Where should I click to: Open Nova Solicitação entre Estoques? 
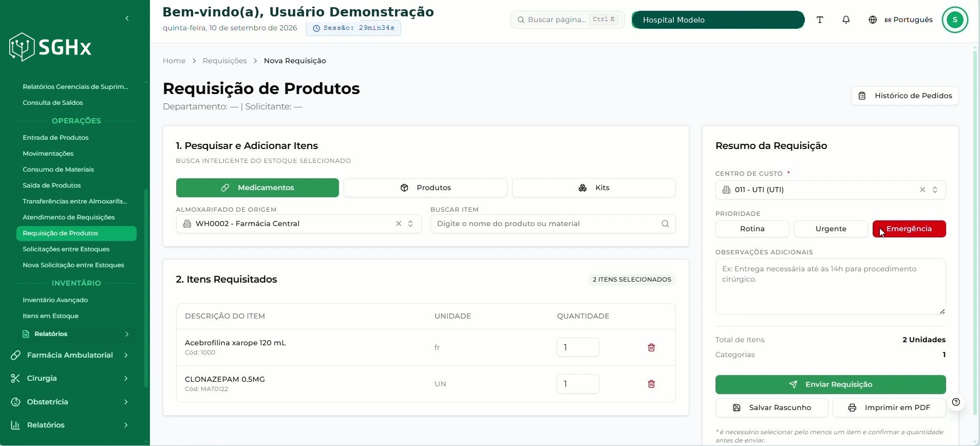click(x=73, y=265)
